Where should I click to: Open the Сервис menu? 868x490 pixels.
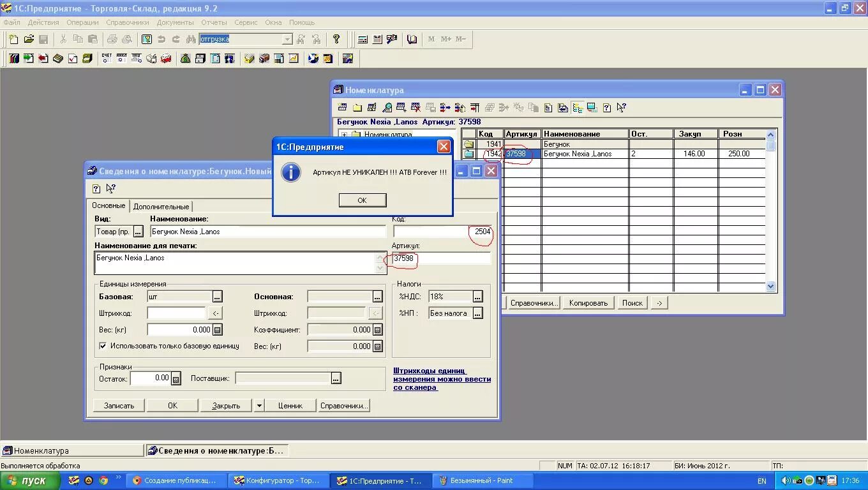246,22
